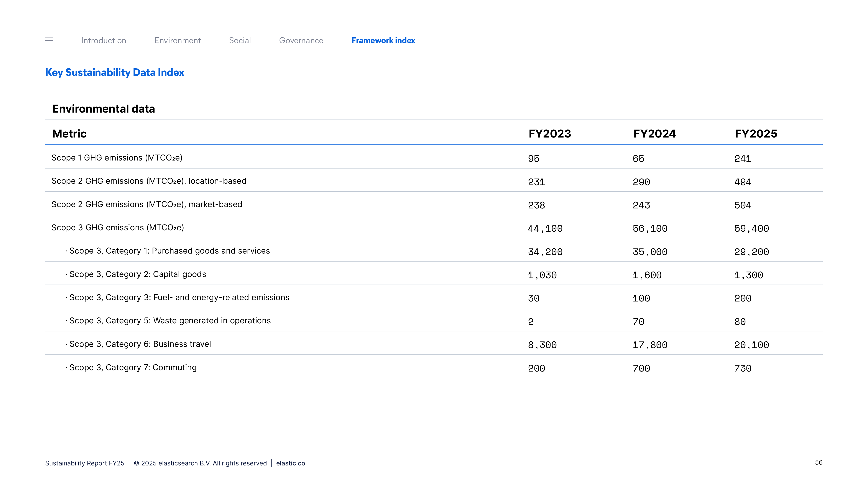This screenshot has height=488, width=868.
Task: Click the Capital goods FY2023 value 1,030
Action: [542, 275]
